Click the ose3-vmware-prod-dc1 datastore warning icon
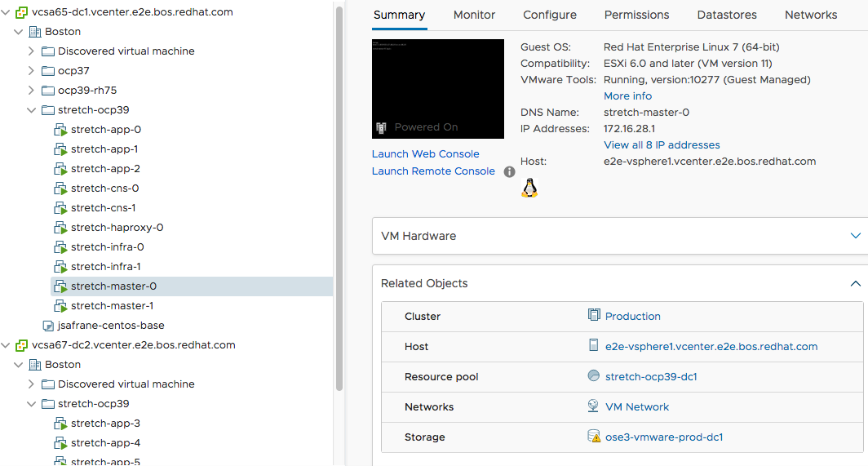The width and height of the screenshot is (868, 466). (594, 437)
